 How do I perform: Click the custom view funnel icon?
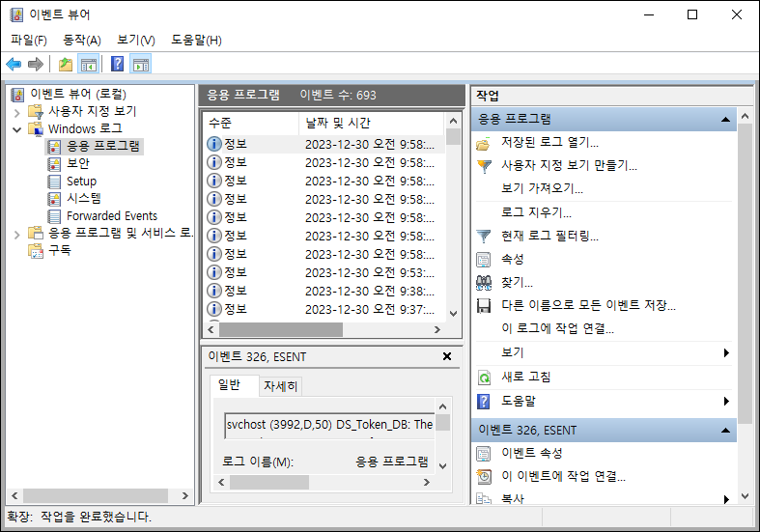484,166
